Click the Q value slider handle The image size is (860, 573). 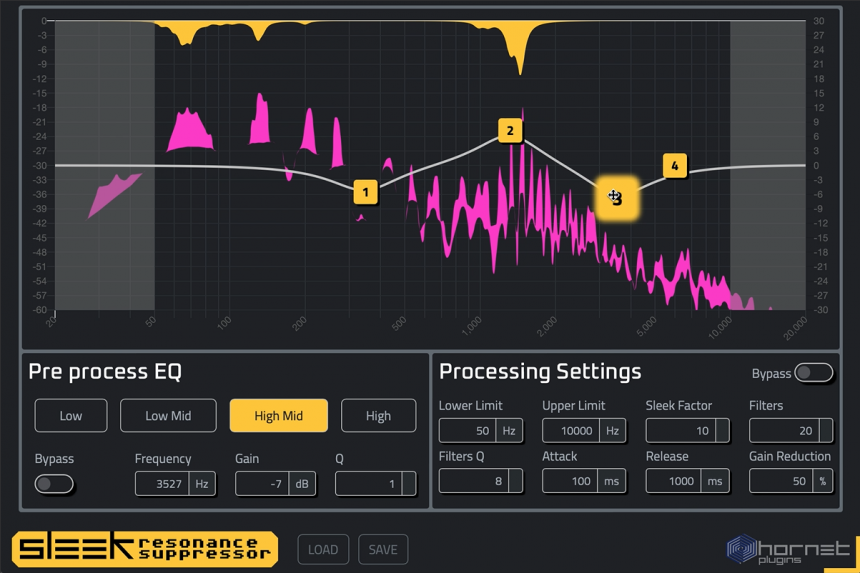[409, 484]
